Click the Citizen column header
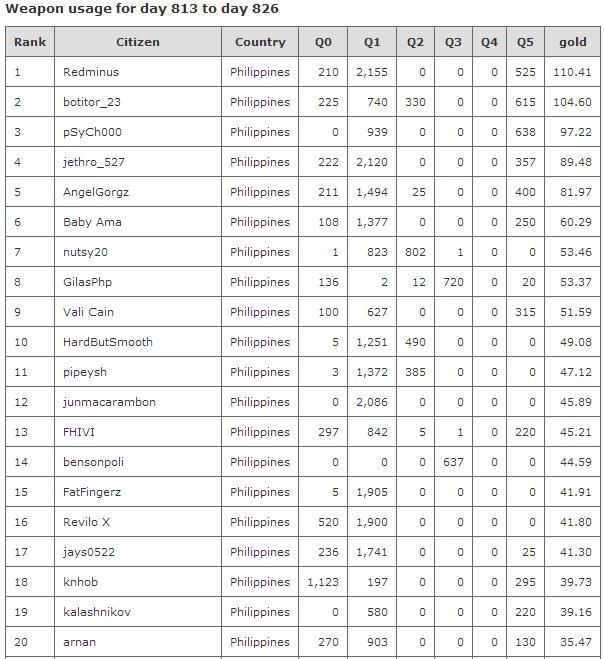Screen dimensions: 604x659 (138, 42)
